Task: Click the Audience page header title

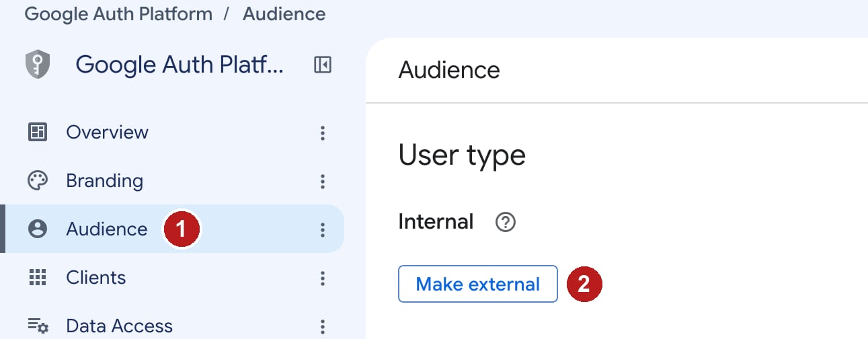Action: (449, 70)
